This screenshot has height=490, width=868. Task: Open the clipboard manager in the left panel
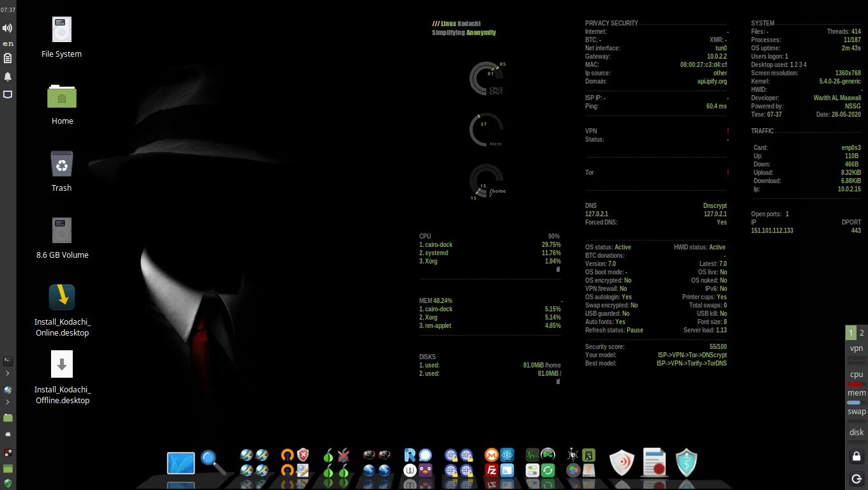(8, 59)
